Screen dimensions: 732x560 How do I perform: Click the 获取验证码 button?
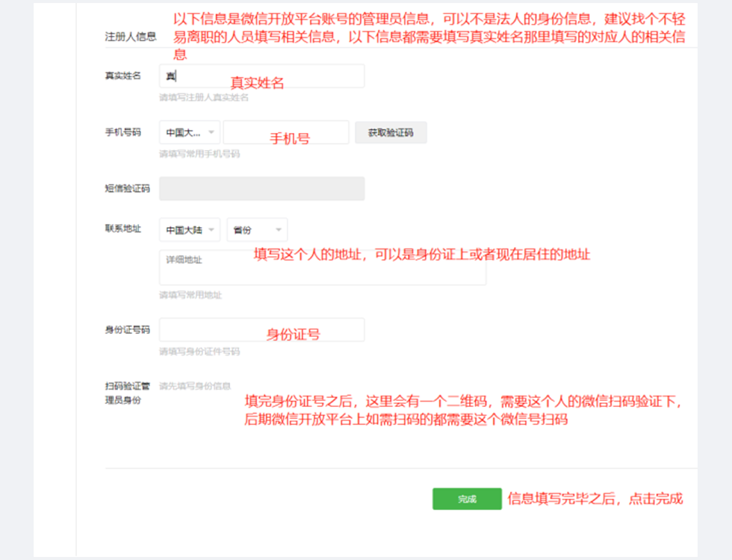(x=391, y=133)
